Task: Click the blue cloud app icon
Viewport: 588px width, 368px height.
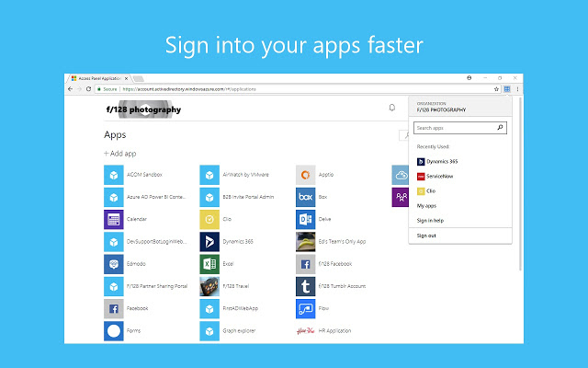Action: 401,175
